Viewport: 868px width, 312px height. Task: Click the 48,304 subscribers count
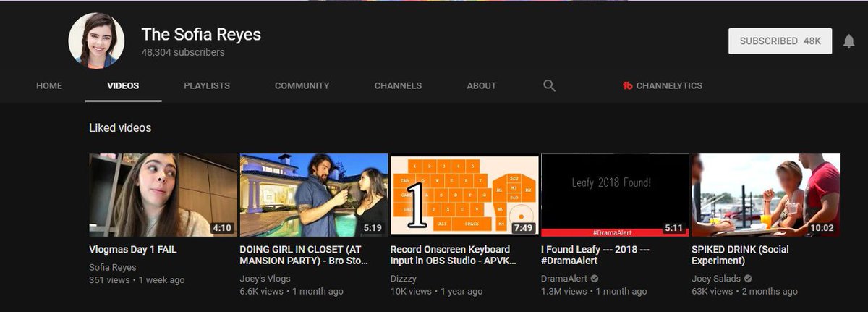[183, 53]
